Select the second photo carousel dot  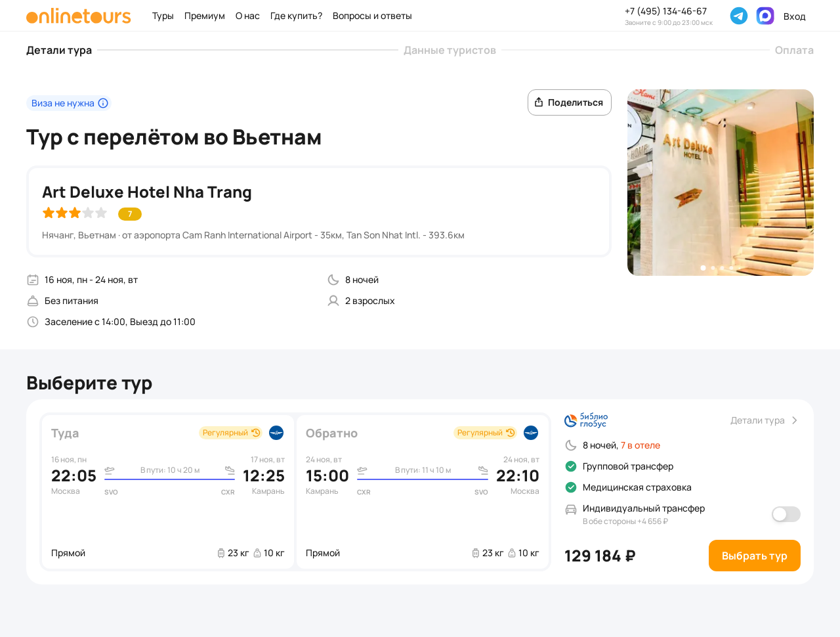713,268
